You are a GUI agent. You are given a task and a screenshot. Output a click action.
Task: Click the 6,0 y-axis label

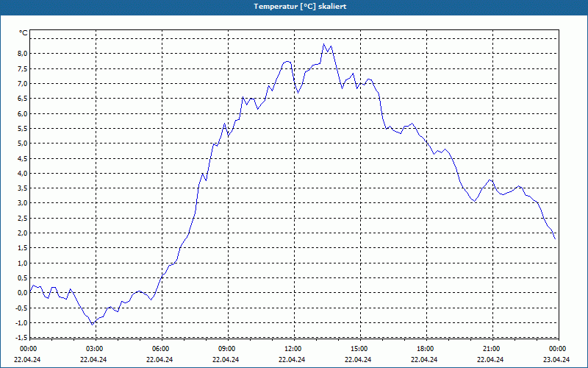(x=23, y=114)
